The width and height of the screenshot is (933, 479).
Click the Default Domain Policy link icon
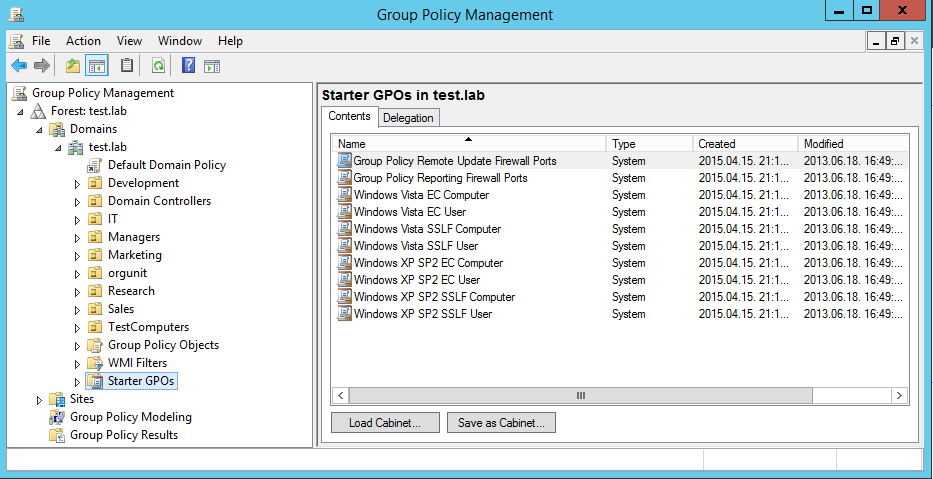point(94,165)
